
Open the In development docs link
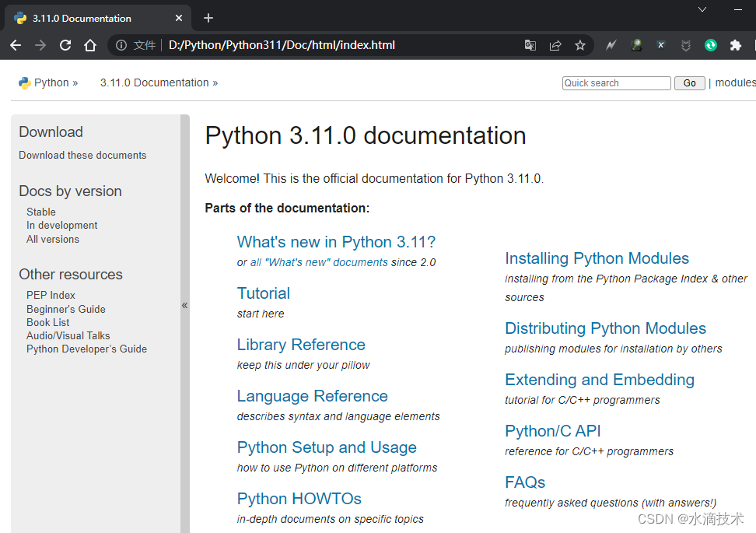[61, 225]
